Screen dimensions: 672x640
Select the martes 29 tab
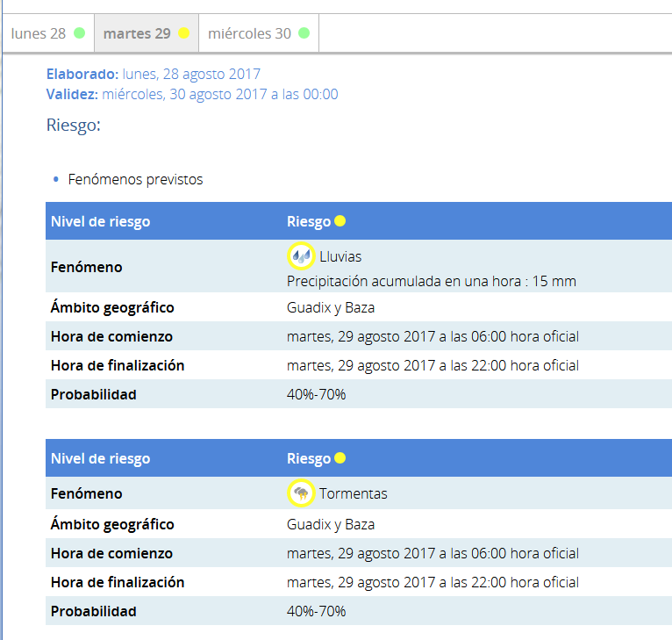click(x=137, y=33)
